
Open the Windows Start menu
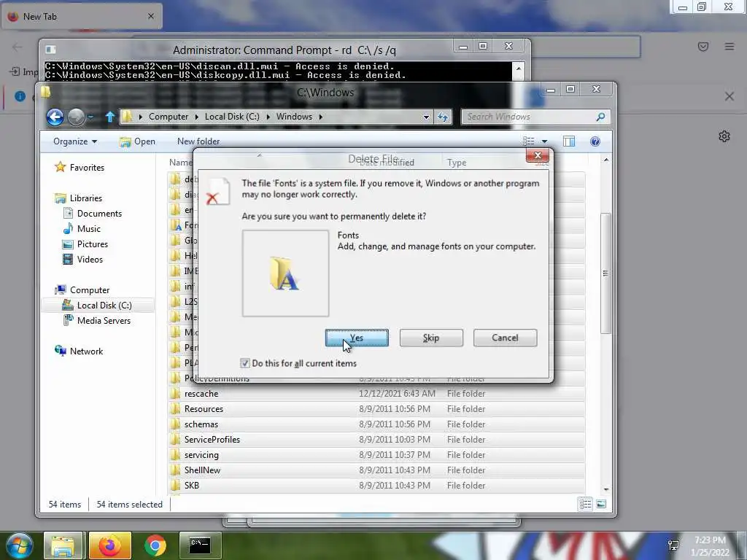pos(19,545)
